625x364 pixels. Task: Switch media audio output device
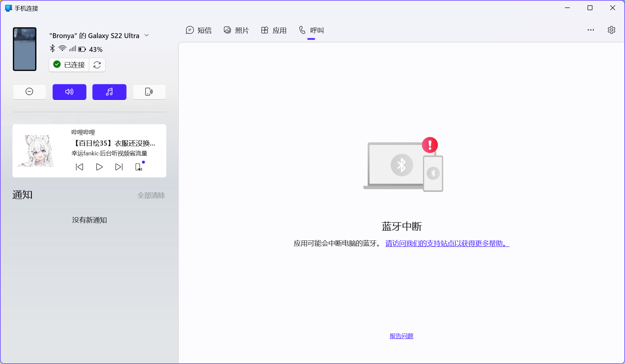(x=139, y=167)
